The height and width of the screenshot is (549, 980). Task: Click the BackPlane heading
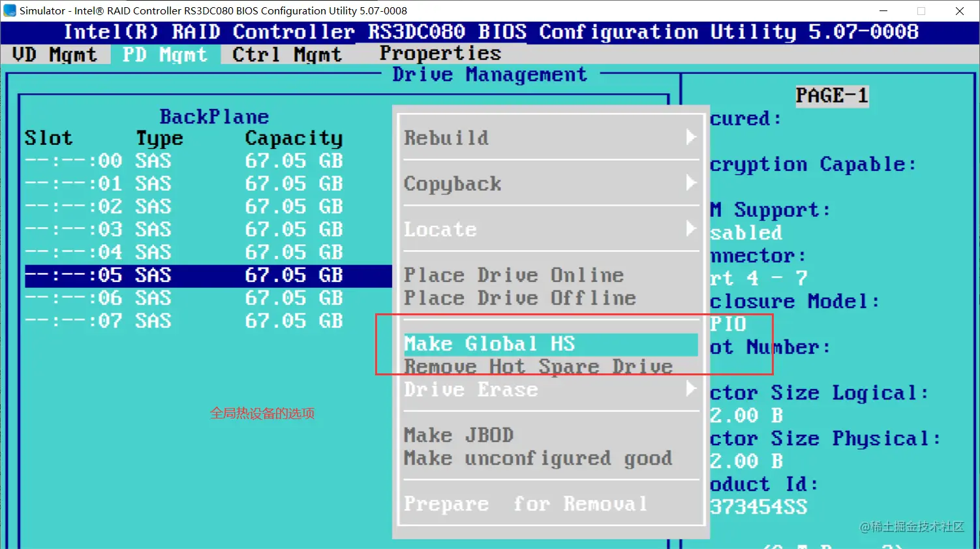click(x=214, y=117)
